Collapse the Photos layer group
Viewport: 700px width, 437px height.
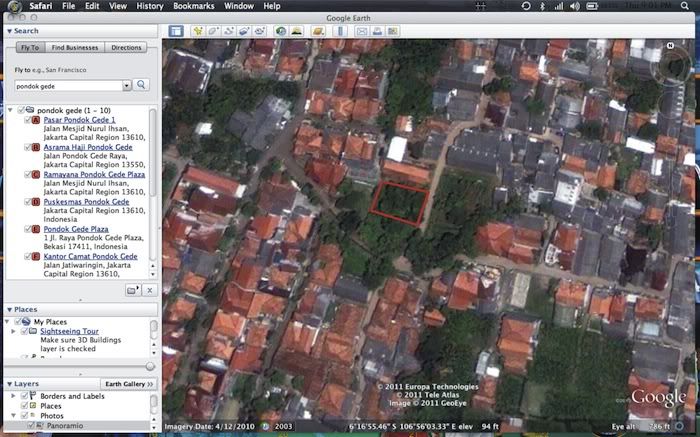click(13, 416)
